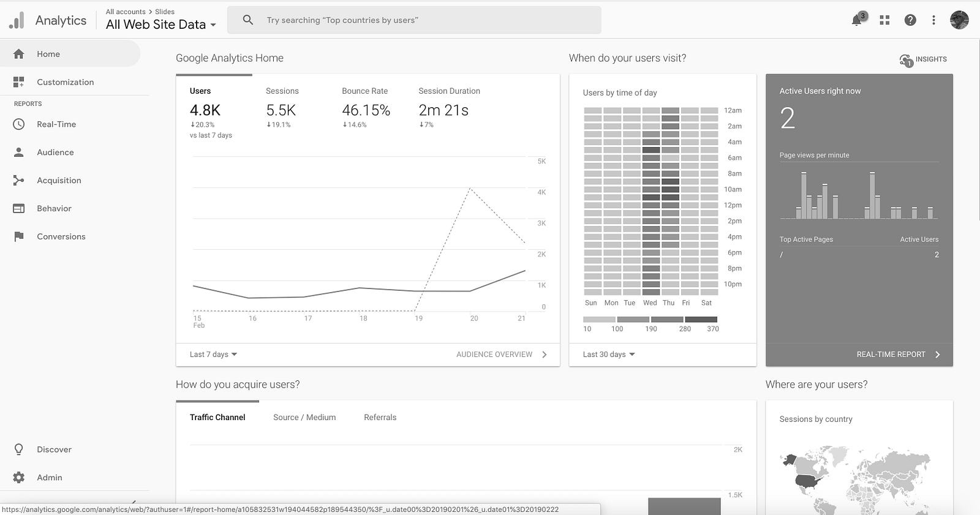This screenshot has width=980, height=515.
Task: Click the Insights icon with badge
Action: click(907, 60)
